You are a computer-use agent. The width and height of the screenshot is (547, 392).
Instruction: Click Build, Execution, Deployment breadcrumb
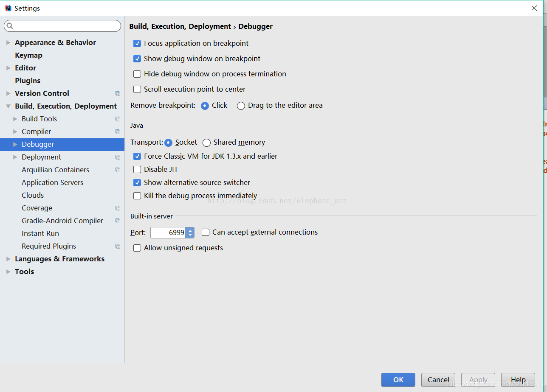(180, 26)
